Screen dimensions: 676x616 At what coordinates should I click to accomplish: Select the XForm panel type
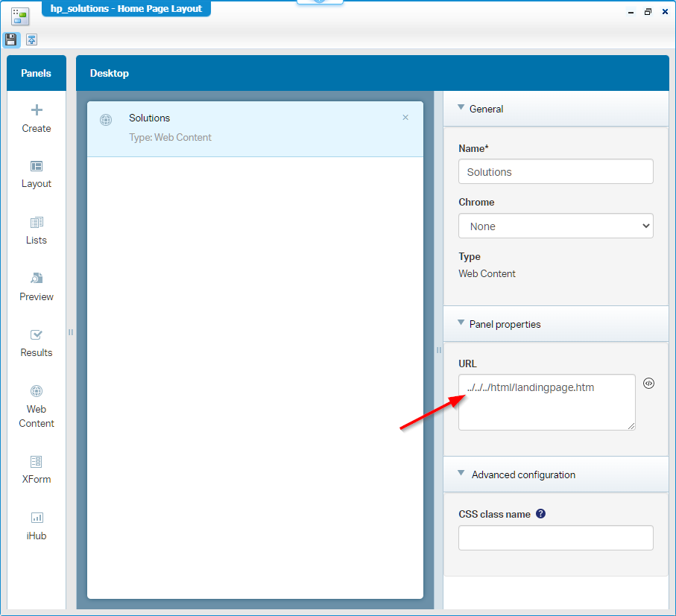(x=37, y=470)
